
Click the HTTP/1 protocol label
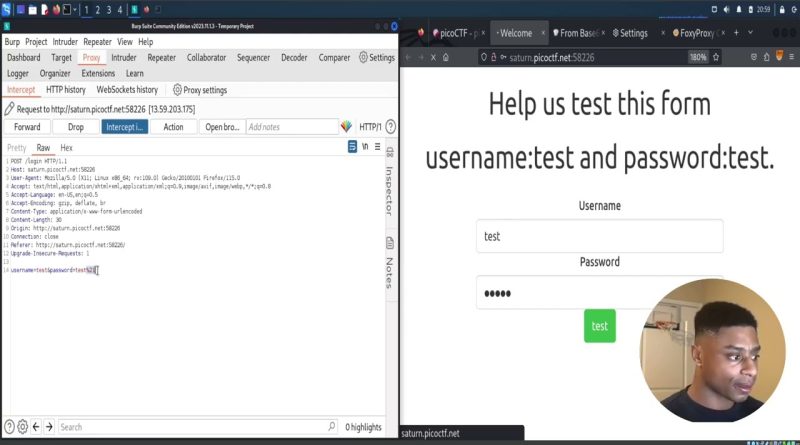370,127
